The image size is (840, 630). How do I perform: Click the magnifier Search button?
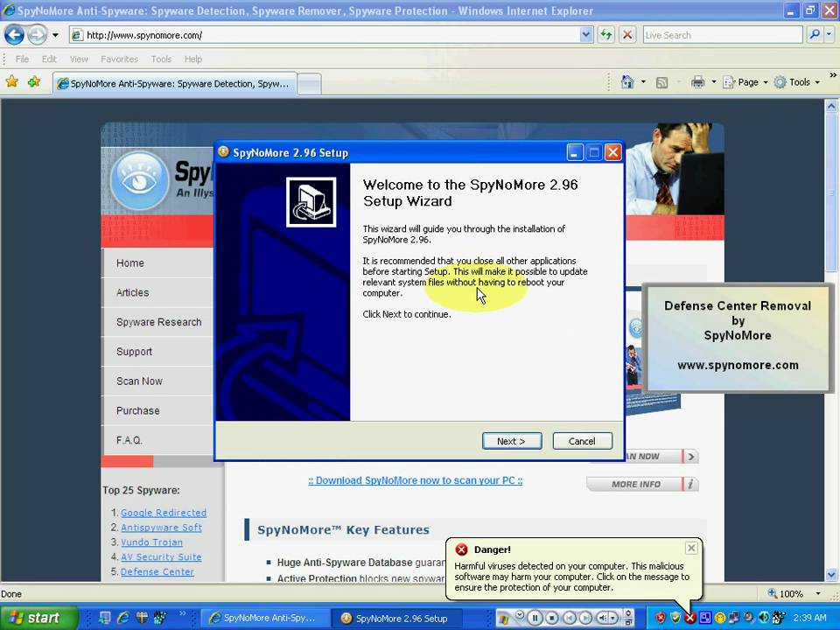tap(815, 35)
